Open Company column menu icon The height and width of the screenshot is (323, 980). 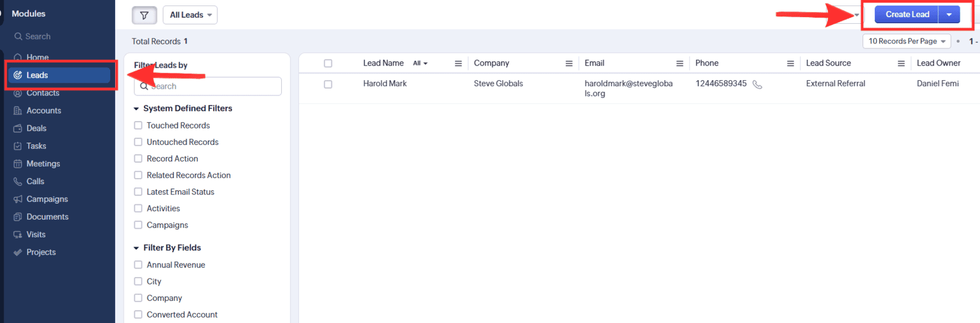568,64
